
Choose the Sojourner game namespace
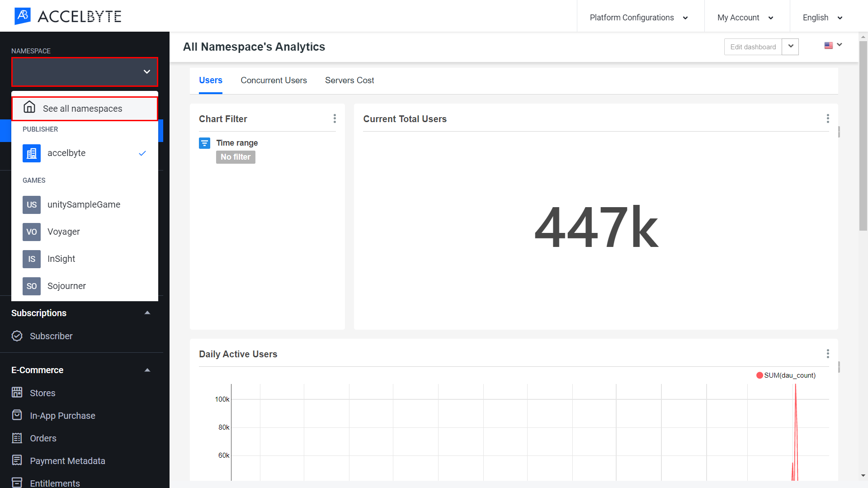click(x=85, y=286)
